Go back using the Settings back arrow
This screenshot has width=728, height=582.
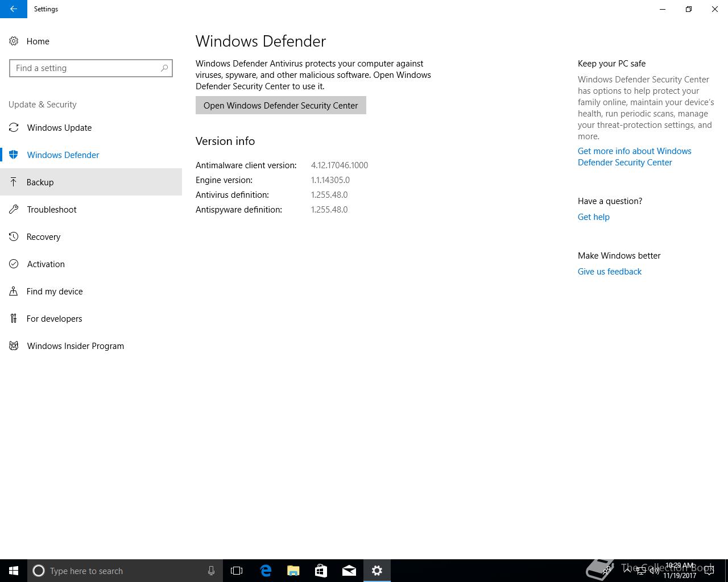pyautogui.click(x=14, y=9)
